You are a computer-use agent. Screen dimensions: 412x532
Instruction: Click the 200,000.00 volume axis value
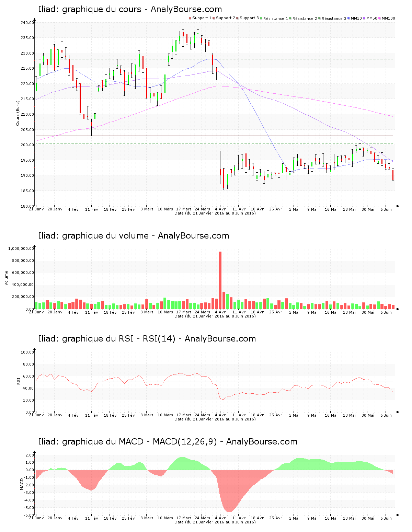(x=23, y=297)
